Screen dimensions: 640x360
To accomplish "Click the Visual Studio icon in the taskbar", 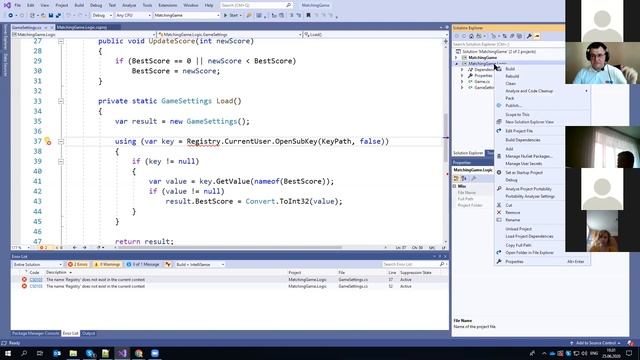I will coord(122,353).
